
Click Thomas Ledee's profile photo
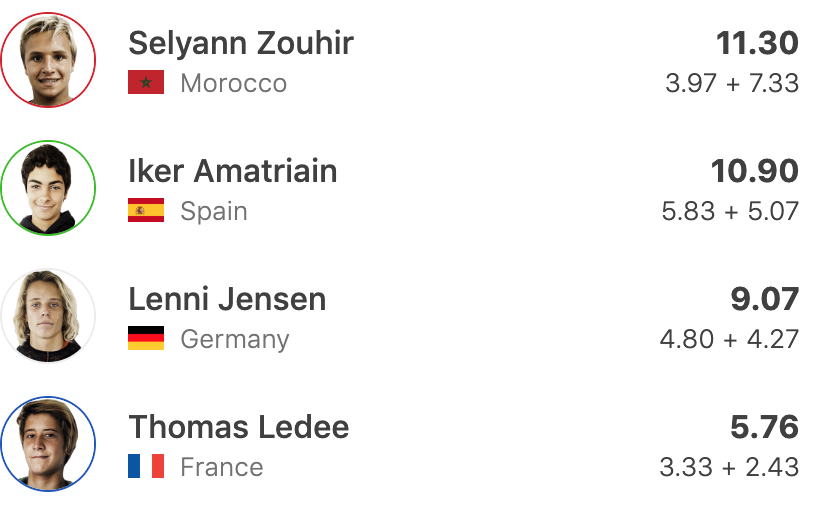(48, 444)
